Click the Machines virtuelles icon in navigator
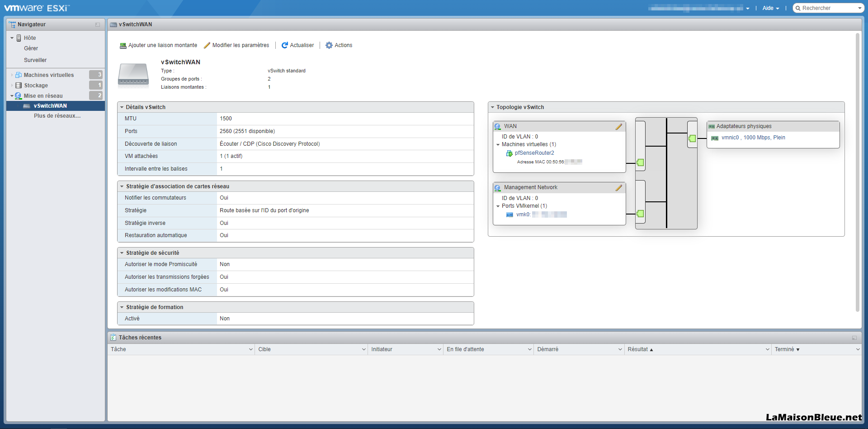The image size is (868, 429). [x=19, y=75]
